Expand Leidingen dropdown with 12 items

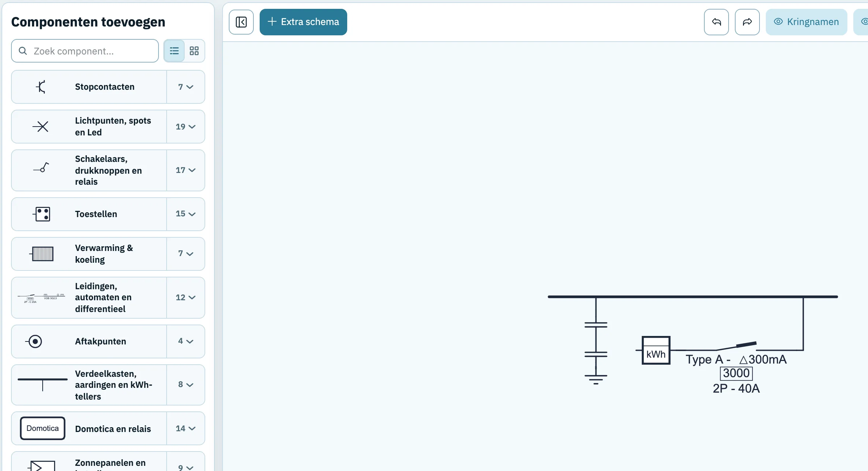[x=186, y=298]
